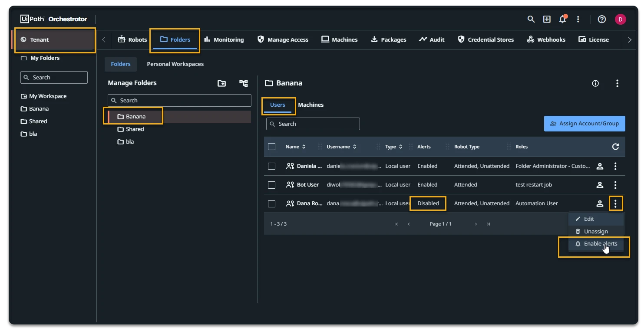Sort the table by the Username column
Image resolution: width=644 pixels, height=331 pixels.
point(342,147)
